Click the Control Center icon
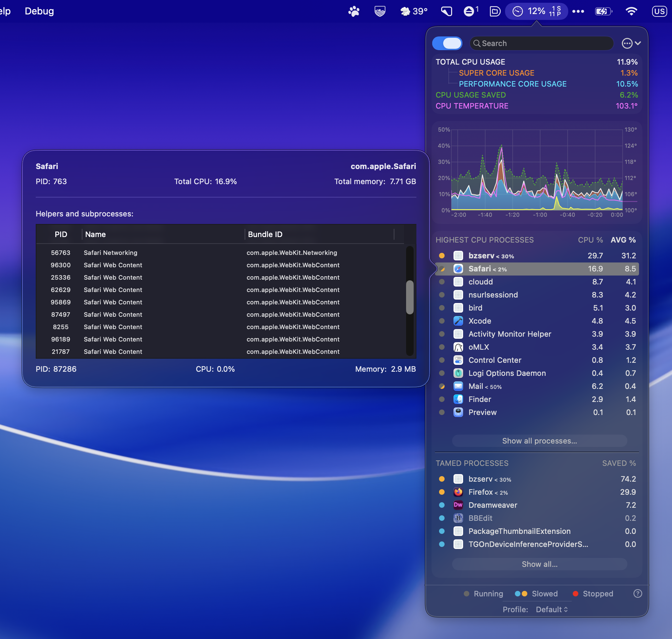Screen dimensions: 672x639 [x=458, y=360]
